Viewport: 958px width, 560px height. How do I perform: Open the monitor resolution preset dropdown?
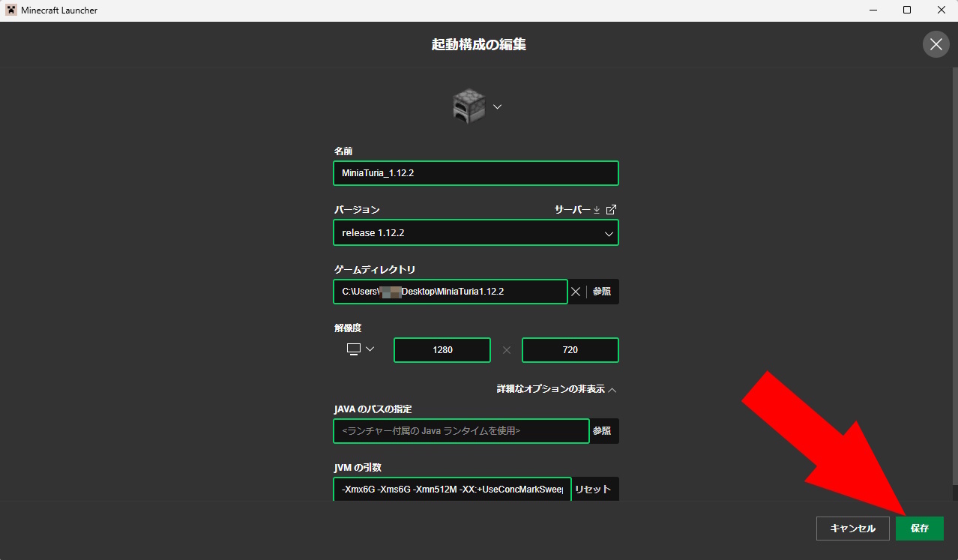click(x=361, y=349)
